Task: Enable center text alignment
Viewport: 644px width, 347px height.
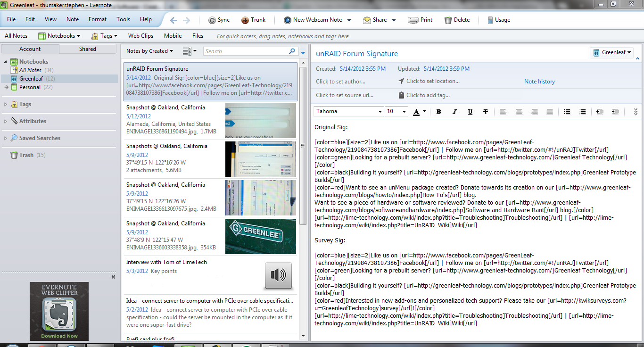Action: click(x=518, y=112)
